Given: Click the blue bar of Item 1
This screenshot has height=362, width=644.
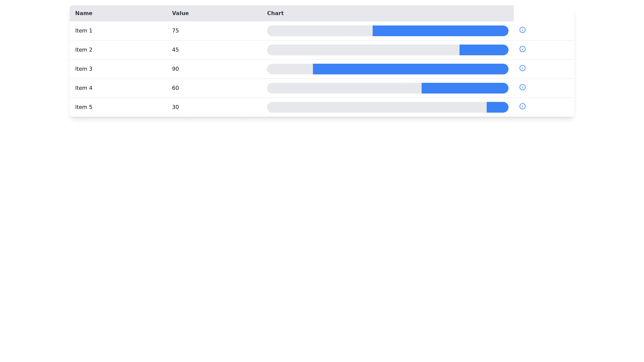Looking at the screenshot, I should (x=440, y=31).
